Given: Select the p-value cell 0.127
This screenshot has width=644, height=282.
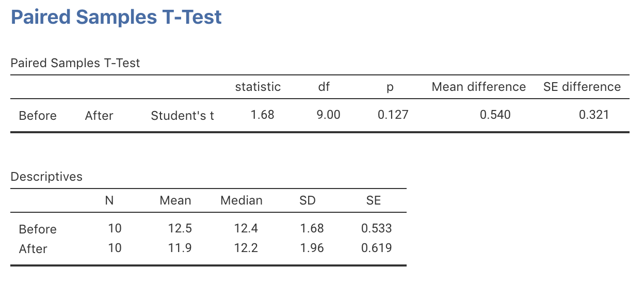Looking at the screenshot, I should pyautogui.click(x=393, y=115).
